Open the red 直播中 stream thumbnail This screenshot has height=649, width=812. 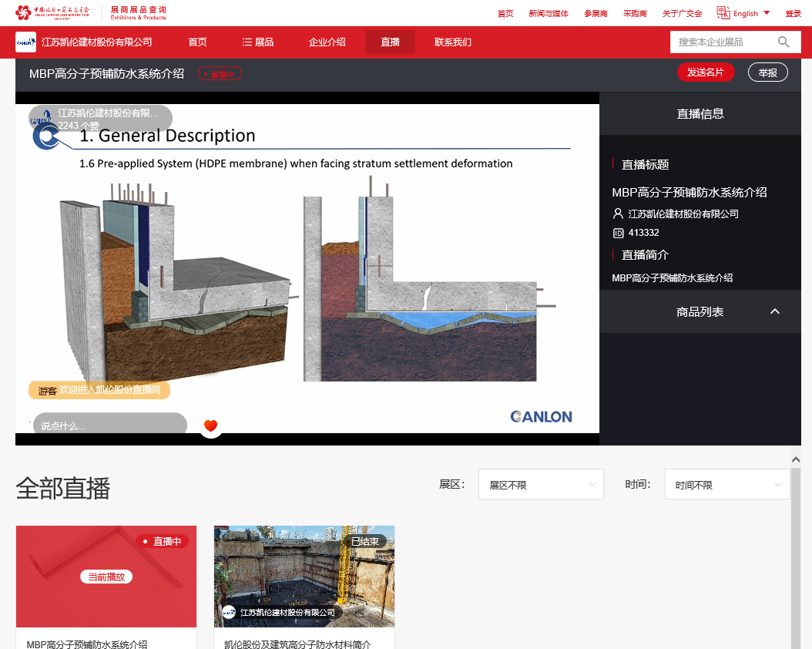(x=106, y=577)
